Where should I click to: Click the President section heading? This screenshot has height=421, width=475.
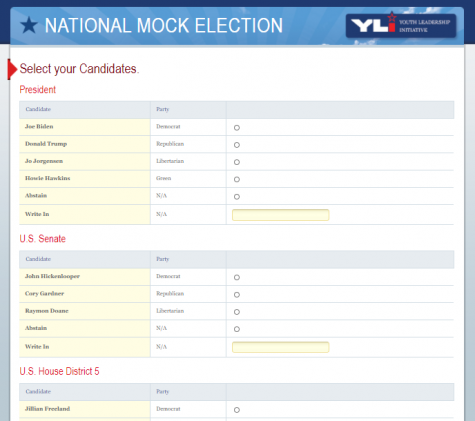[x=38, y=90]
